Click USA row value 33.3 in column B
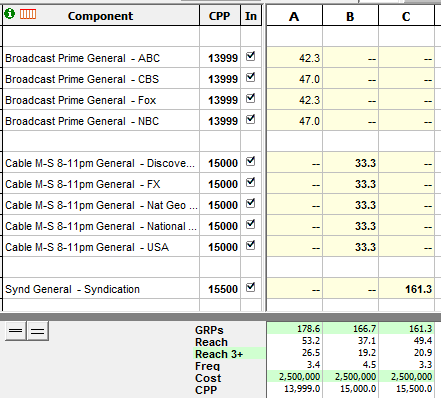Screen dimensions: 441x398 (x=365, y=247)
